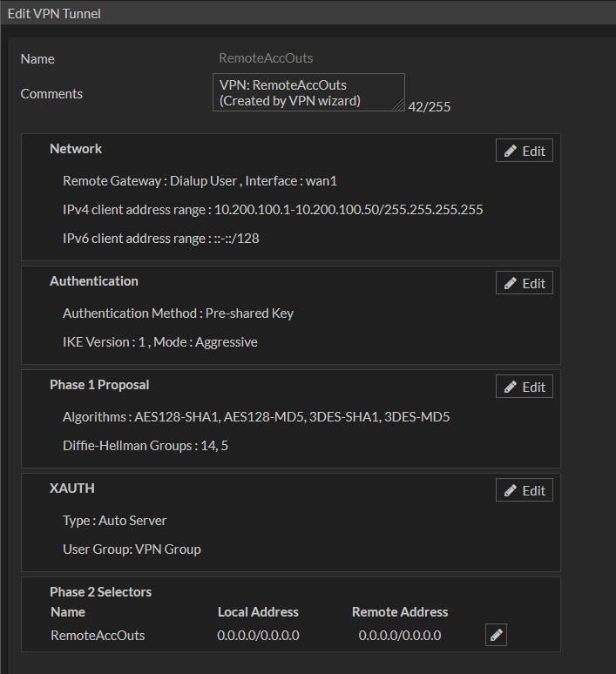Click into the Comments text box
Image resolution: width=616 pixels, height=674 pixels.
coord(305,92)
